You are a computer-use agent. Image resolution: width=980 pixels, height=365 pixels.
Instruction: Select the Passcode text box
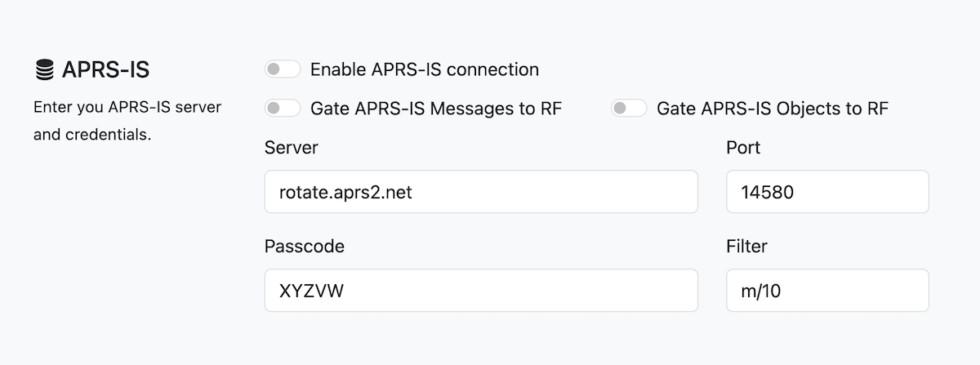coord(481,290)
